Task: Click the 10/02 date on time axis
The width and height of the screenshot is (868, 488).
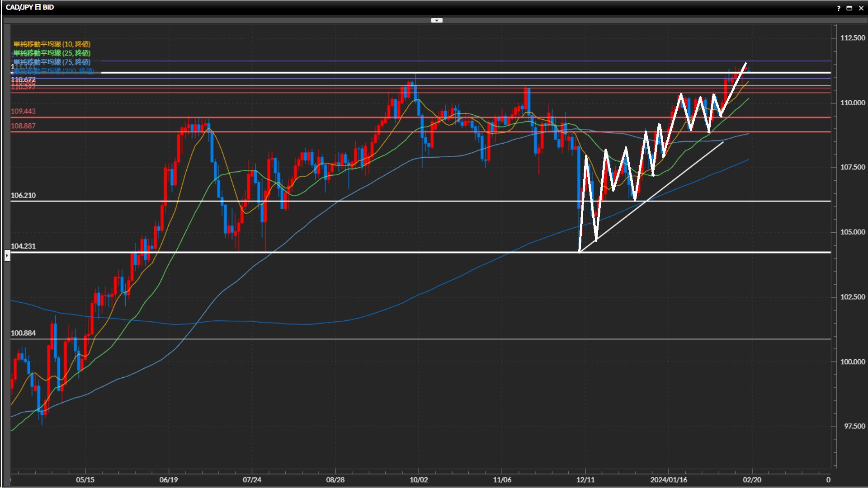Action: click(419, 479)
